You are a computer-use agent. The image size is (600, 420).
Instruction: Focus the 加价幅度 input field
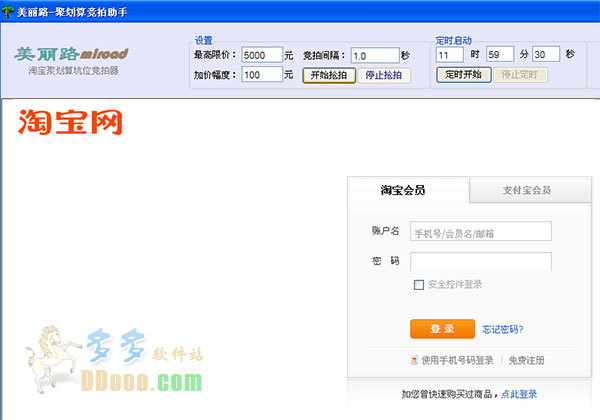(262, 75)
